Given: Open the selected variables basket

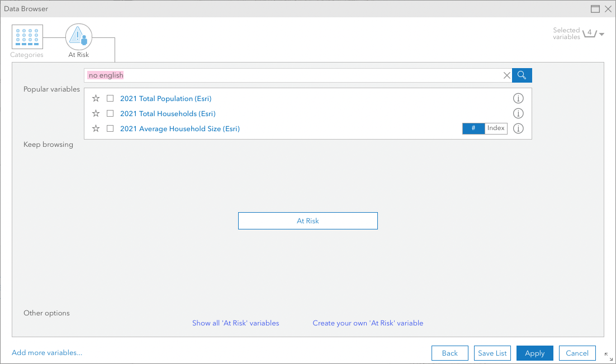Looking at the screenshot, I should pos(590,33).
